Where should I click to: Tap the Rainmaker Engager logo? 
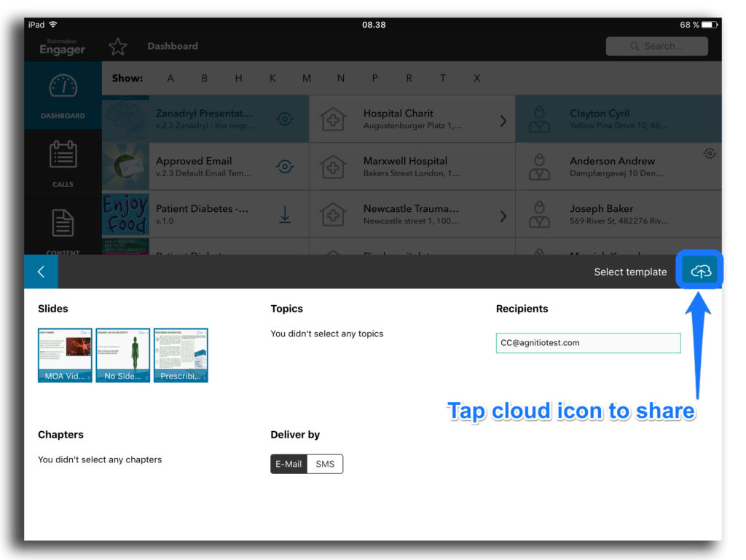pos(63,47)
